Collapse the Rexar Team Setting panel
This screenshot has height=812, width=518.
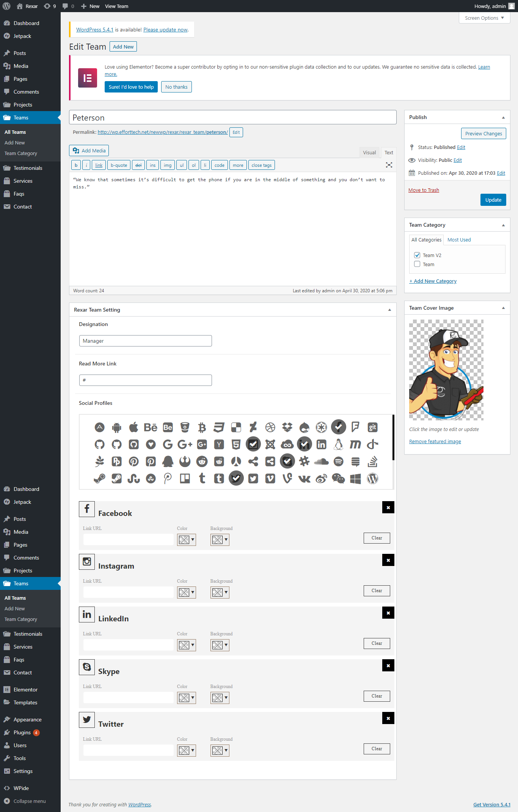coord(389,310)
